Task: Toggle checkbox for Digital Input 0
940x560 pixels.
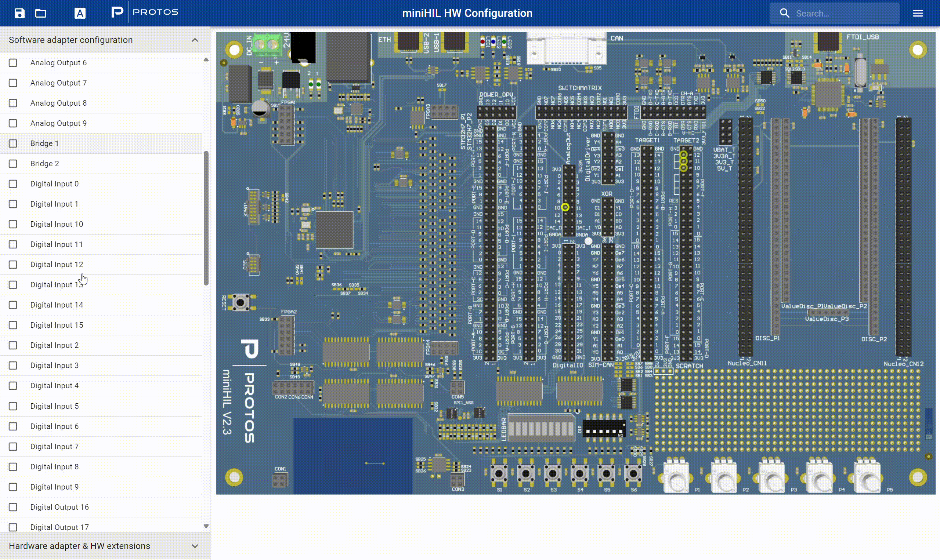Action: pos(12,183)
